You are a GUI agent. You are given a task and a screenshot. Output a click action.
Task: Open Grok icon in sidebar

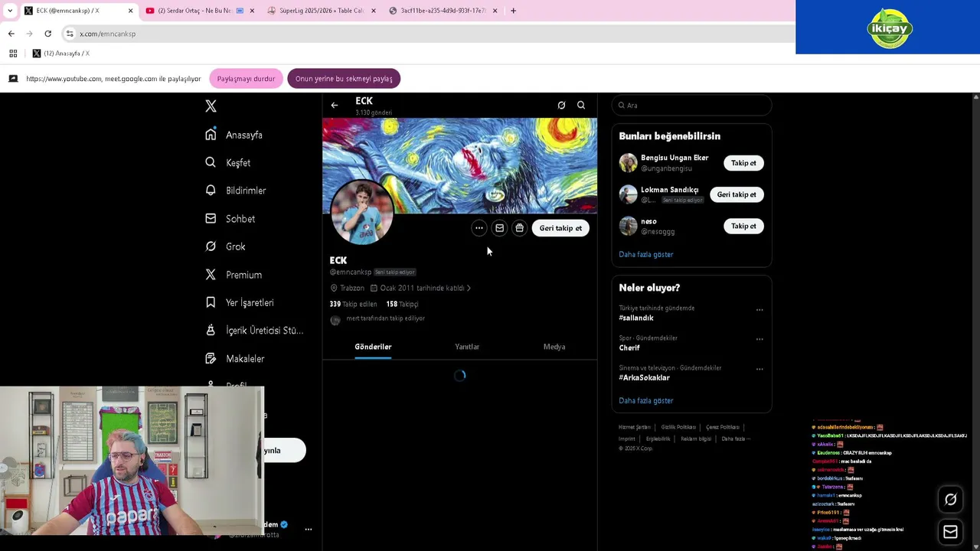(x=211, y=246)
